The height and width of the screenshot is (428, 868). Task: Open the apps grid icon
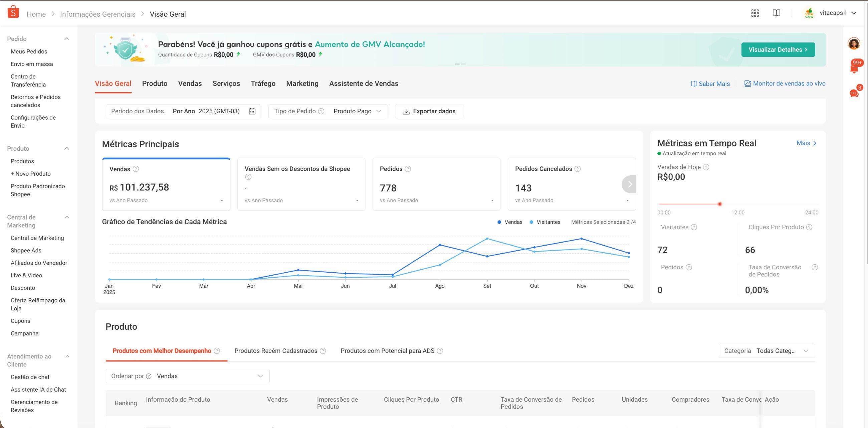[x=755, y=13]
